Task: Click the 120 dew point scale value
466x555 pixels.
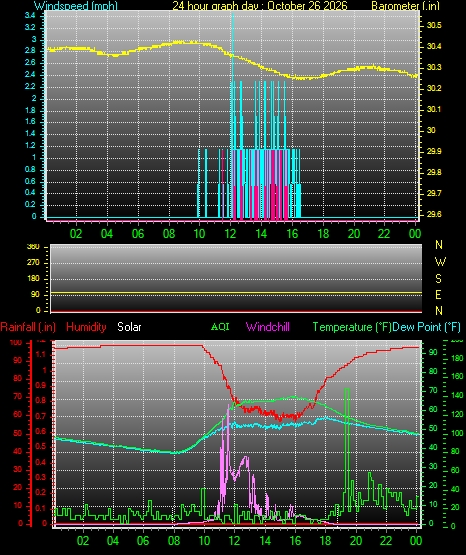Action: point(457,414)
